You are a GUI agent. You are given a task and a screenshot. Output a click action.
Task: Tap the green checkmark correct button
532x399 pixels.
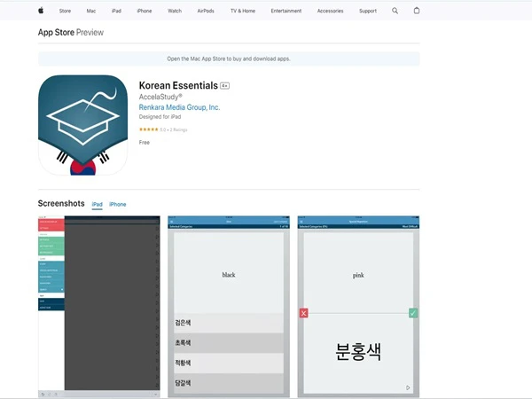click(413, 313)
